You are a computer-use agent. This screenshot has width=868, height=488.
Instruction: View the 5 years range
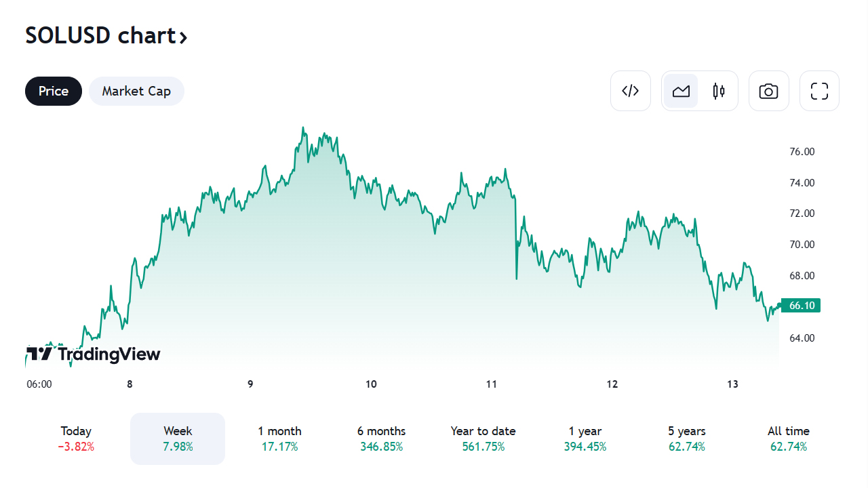(687, 439)
